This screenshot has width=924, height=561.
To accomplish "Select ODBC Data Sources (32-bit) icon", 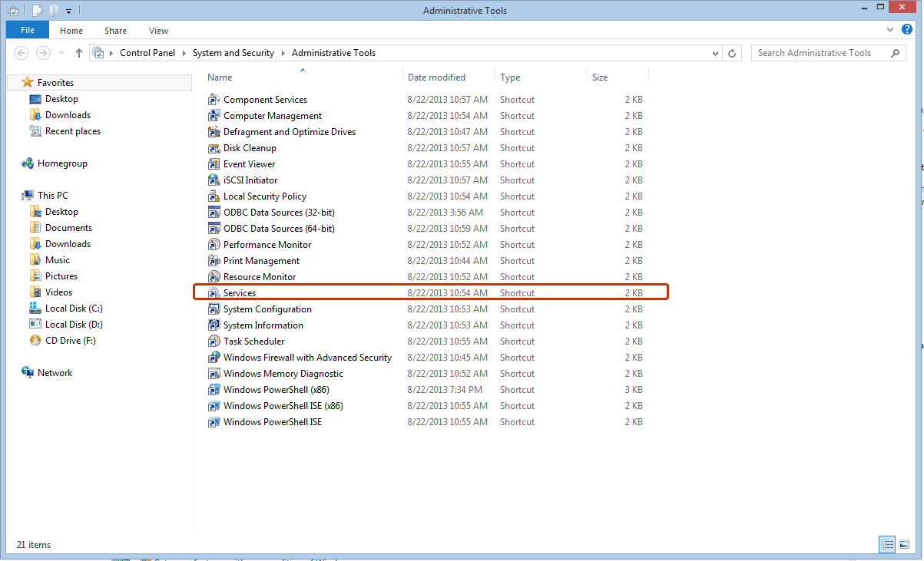I will (x=214, y=213).
